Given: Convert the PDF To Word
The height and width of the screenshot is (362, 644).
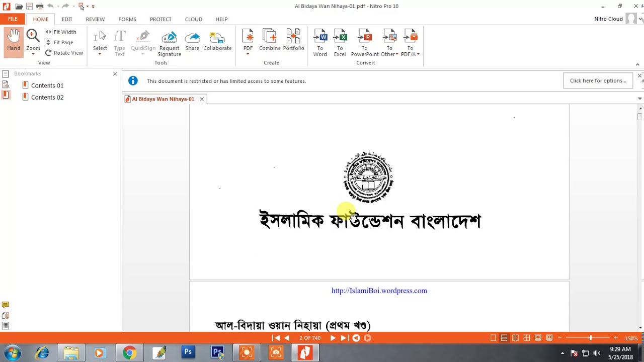Looking at the screenshot, I should (x=320, y=43).
